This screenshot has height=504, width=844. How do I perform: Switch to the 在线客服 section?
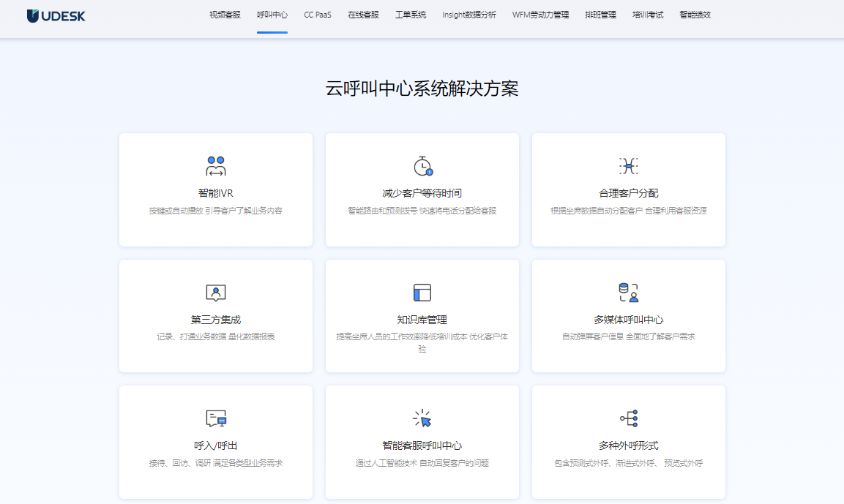coord(363,14)
